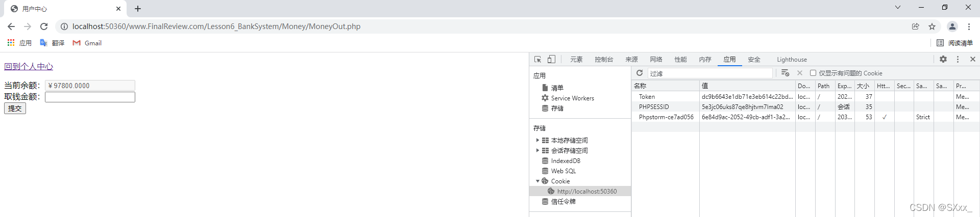Viewport: 980px width, 217px height.
Task: Reload the page with refresh icon
Action: [44, 26]
